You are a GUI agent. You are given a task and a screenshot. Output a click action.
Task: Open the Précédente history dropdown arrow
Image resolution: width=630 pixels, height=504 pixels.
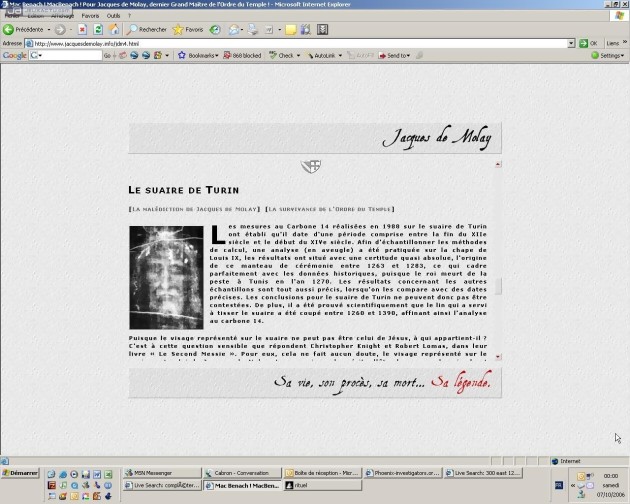49,30
